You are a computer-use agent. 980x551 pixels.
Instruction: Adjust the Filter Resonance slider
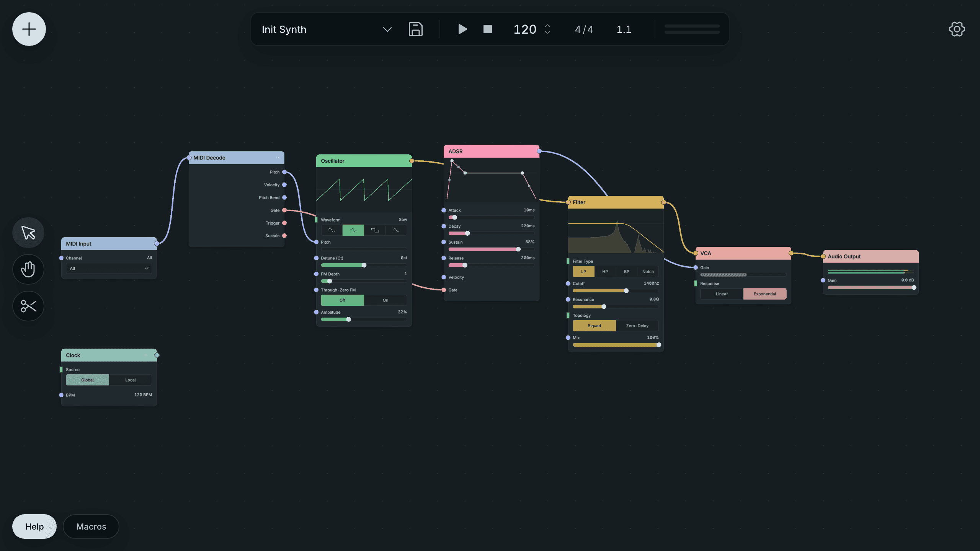coord(616,306)
